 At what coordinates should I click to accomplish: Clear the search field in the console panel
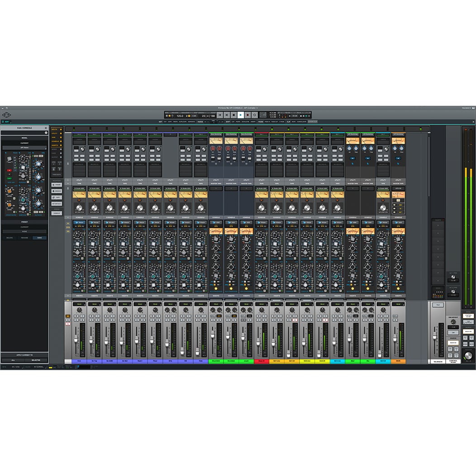tap(46, 133)
